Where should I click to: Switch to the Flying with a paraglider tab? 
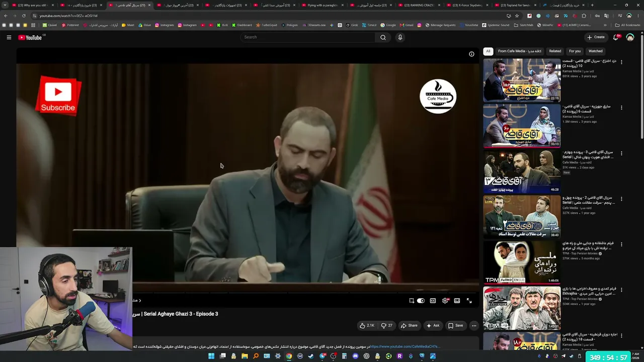(x=323, y=5)
